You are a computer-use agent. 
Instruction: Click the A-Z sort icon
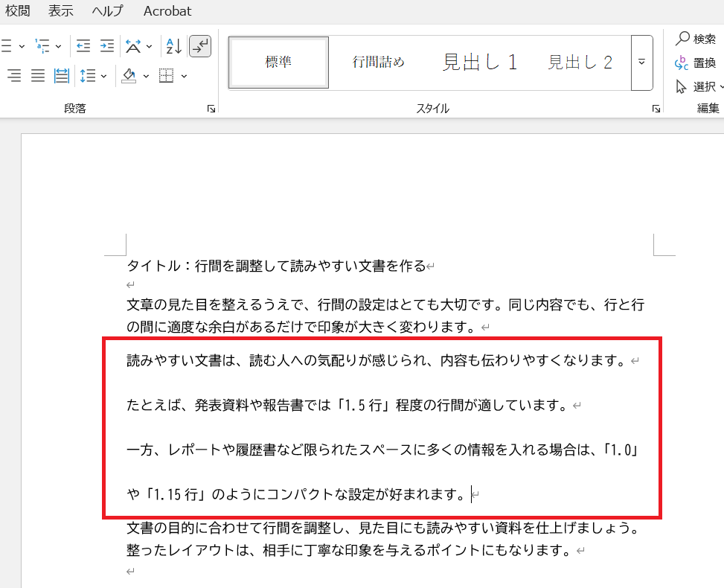[173, 46]
